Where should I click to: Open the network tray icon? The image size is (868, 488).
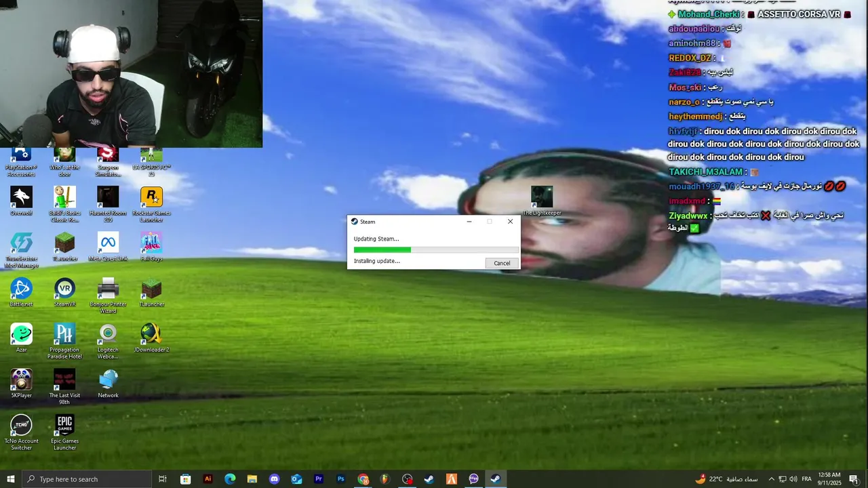(783, 479)
